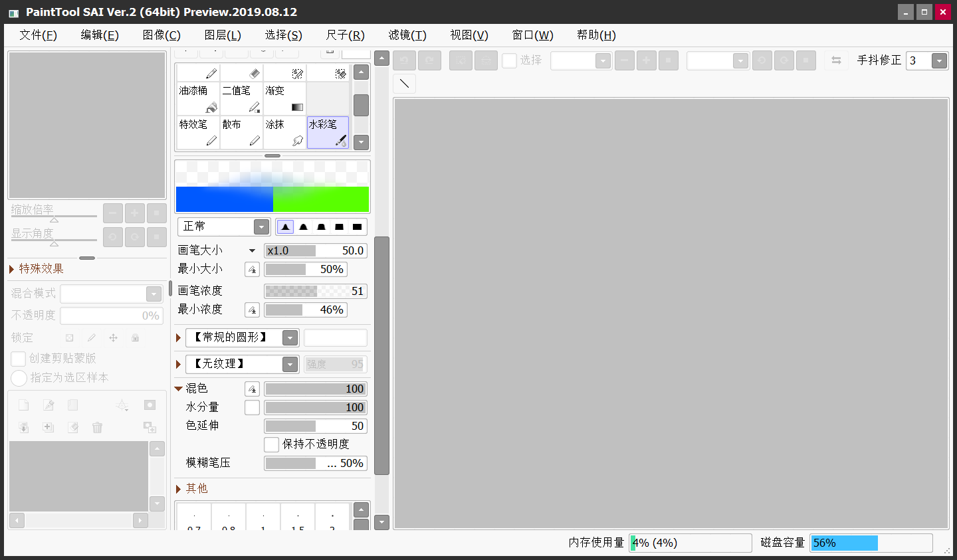The image size is (957, 560).
Task: Open the 混合模式 layer blend dropdown
Action: click(112, 294)
